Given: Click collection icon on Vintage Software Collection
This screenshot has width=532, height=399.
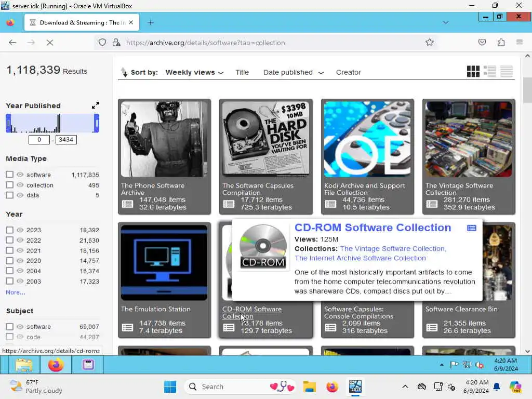Looking at the screenshot, I should 432,204.
